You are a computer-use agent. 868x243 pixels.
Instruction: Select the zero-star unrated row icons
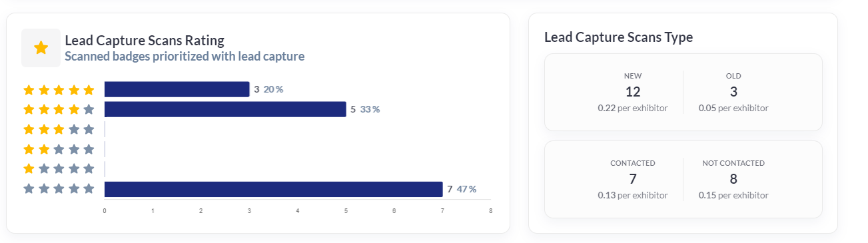pyautogui.click(x=59, y=189)
